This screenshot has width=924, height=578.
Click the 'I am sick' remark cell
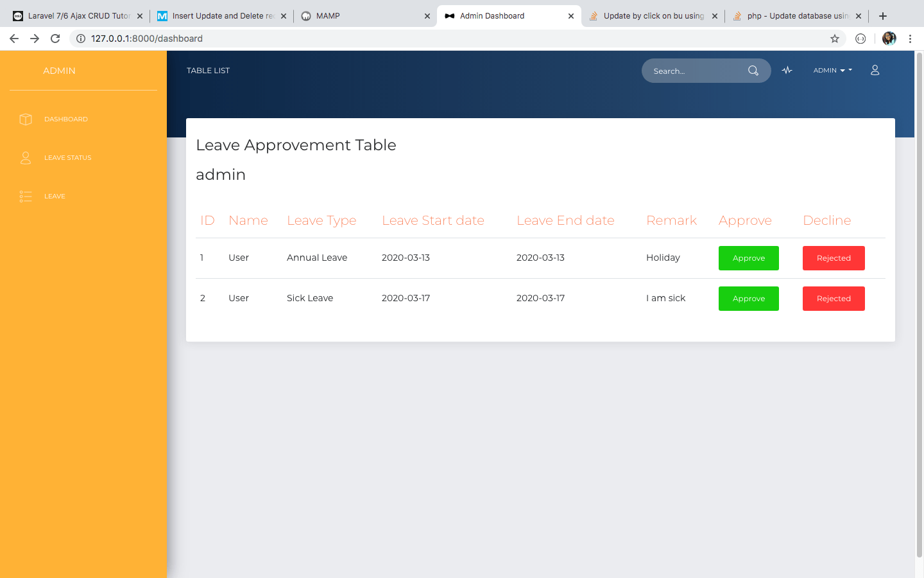[665, 299]
